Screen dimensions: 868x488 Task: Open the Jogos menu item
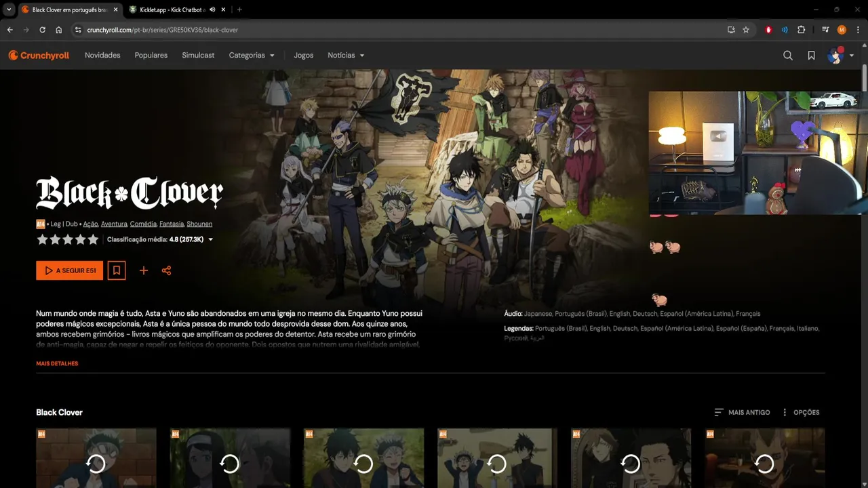coord(304,56)
